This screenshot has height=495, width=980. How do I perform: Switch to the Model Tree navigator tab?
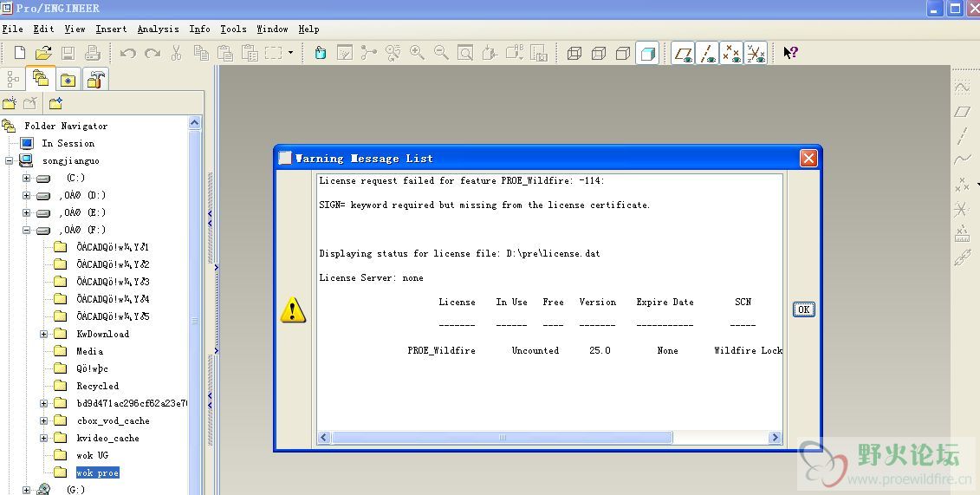[x=13, y=80]
